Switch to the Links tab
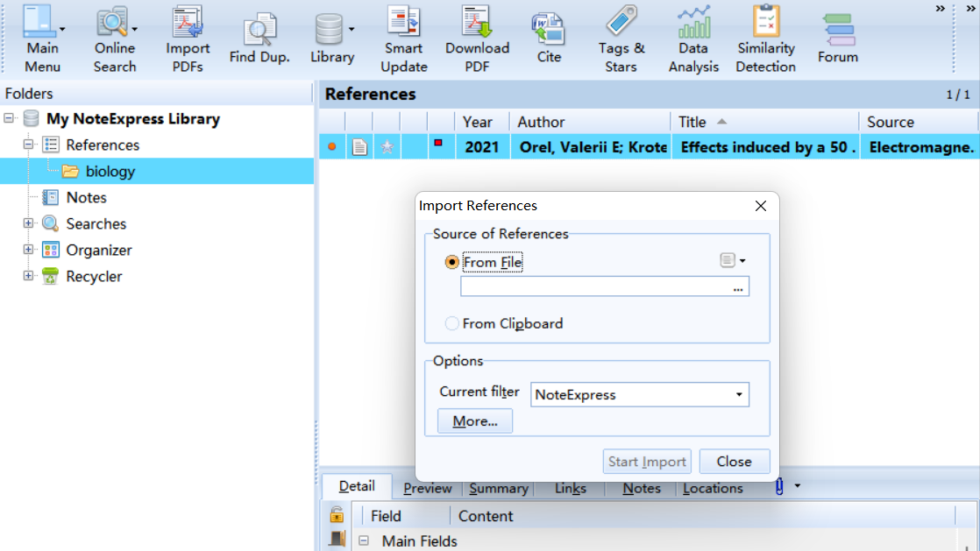 (570, 489)
